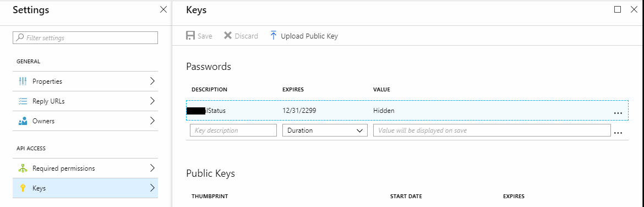Open ellipsis menu for the Status password row
The image size is (644, 207).
pyautogui.click(x=617, y=112)
